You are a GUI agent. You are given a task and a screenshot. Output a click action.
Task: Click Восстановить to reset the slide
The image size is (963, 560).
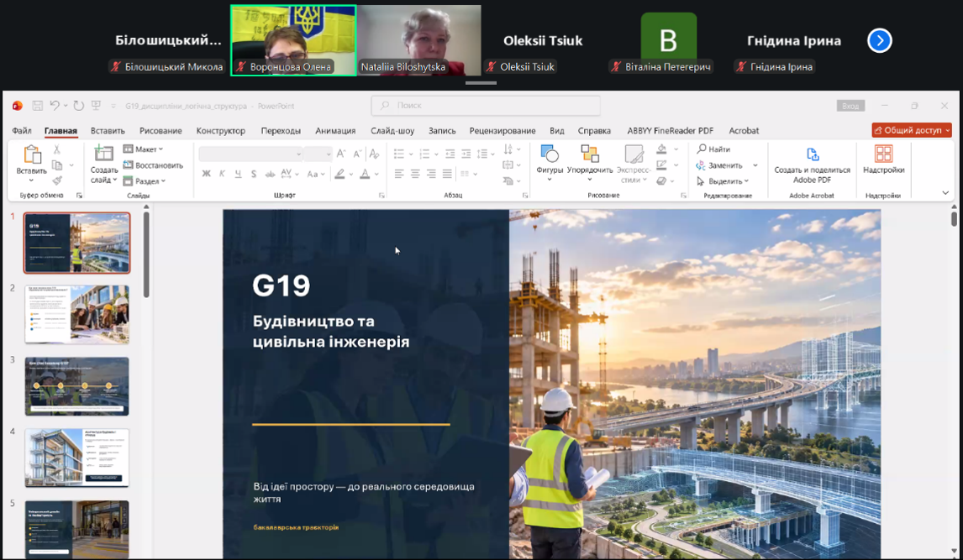[x=153, y=165]
